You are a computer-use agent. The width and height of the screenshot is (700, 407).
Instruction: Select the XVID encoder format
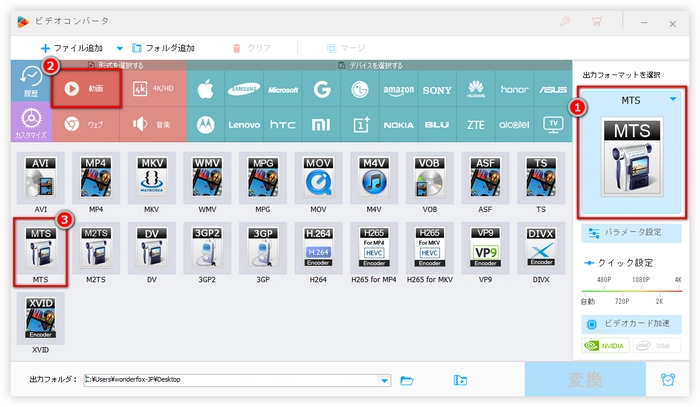point(40,318)
